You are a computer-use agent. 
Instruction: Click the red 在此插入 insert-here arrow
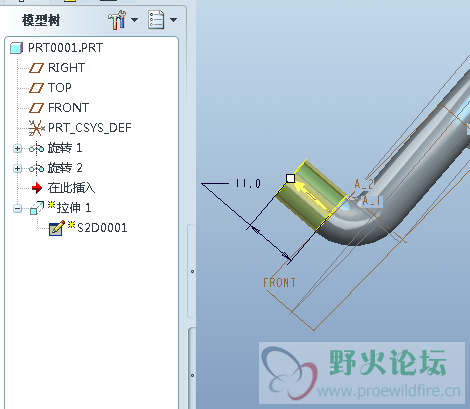pyautogui.click(x=37, y=188)
